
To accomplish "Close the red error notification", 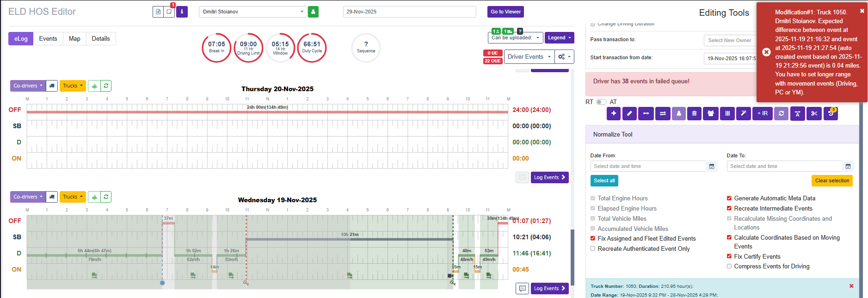I will click(862, 11).
